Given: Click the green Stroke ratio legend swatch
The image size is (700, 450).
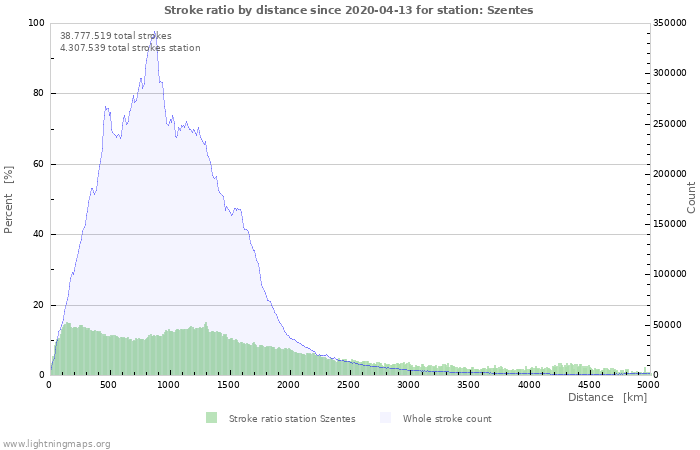Looking at the screenshot, I should point(211,418).
